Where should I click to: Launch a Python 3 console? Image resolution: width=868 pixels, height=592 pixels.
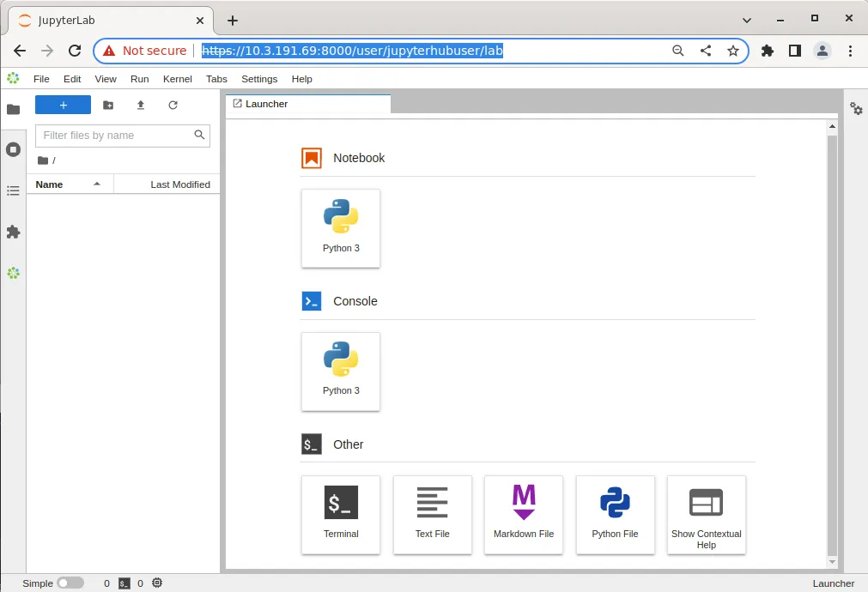pyautogui.click(x=341, y=372)
